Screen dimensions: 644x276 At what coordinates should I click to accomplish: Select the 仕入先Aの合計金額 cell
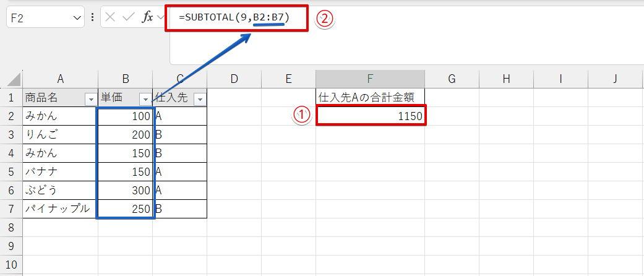point(370,97)
